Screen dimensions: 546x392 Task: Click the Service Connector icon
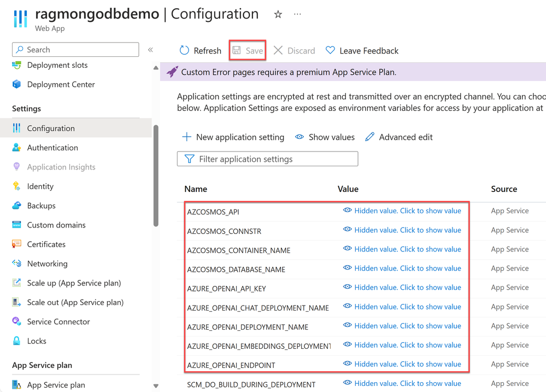point(16,321)
